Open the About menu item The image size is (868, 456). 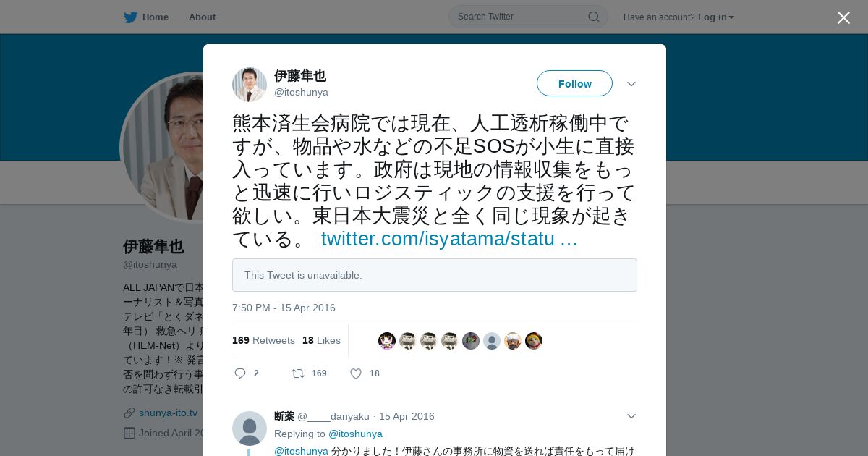tap(202, 17)
